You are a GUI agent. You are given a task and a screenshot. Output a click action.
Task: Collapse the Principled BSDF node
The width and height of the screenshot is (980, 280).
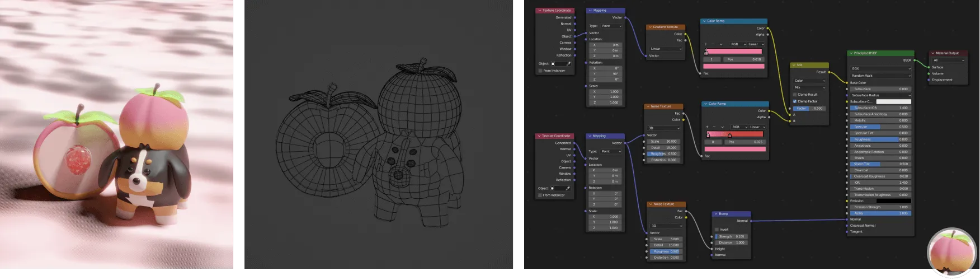[x=851, y=53]
